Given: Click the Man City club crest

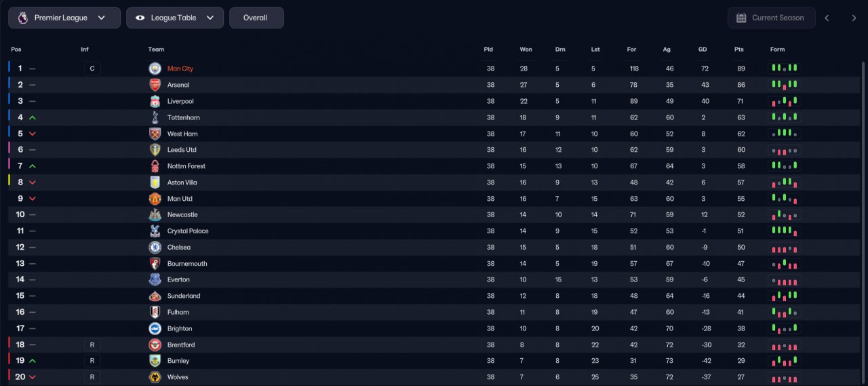Looking at the screenshot, I should coord(155,69).
